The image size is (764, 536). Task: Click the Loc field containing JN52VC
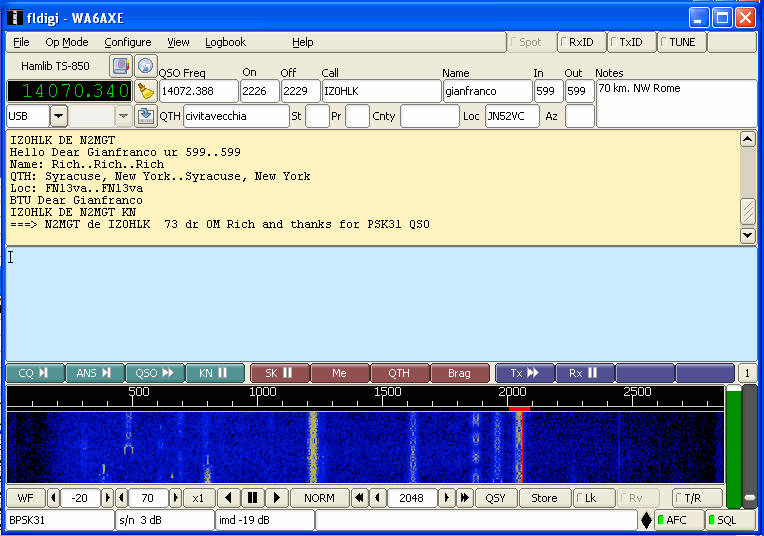(x=512, y=116)
